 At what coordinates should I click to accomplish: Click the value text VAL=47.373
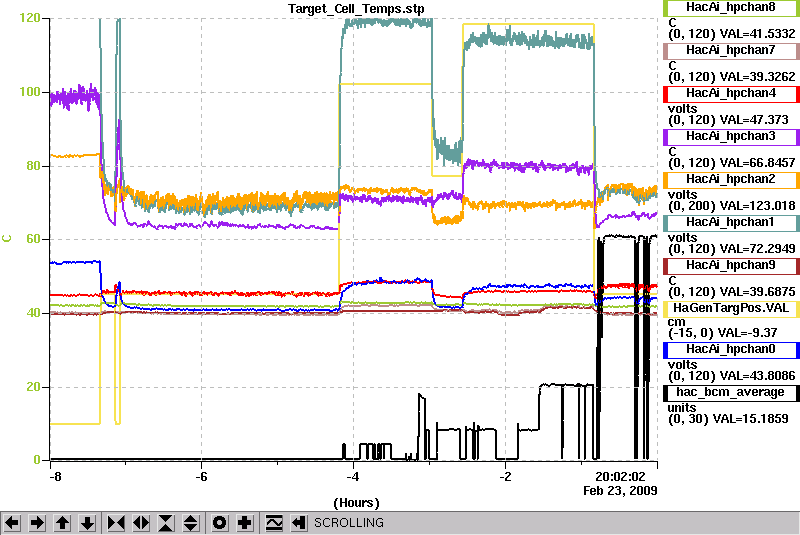[x=754, y=120]
